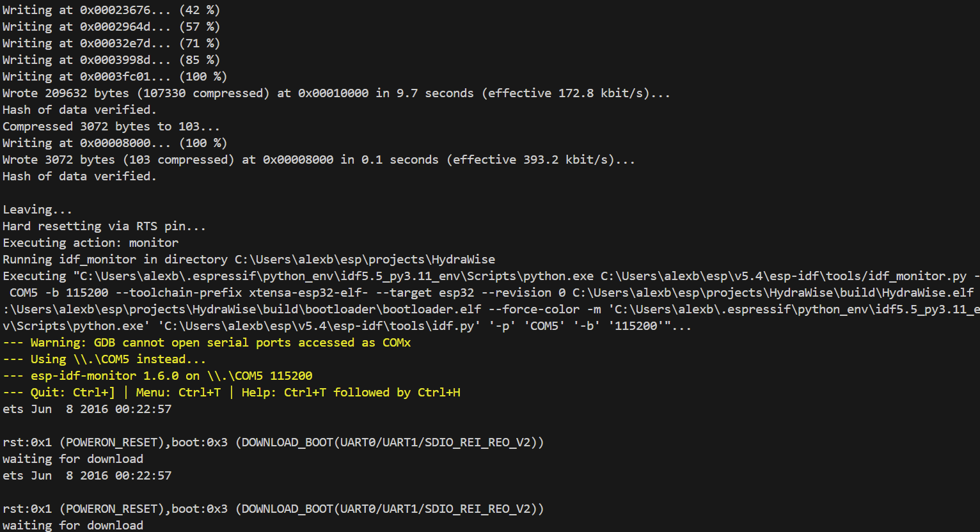The height and width of the screenshot is (532, 980).
Task: Click the "Writing at 0x00023676... (42 %)" line
Action: click(x=111, y=10)
